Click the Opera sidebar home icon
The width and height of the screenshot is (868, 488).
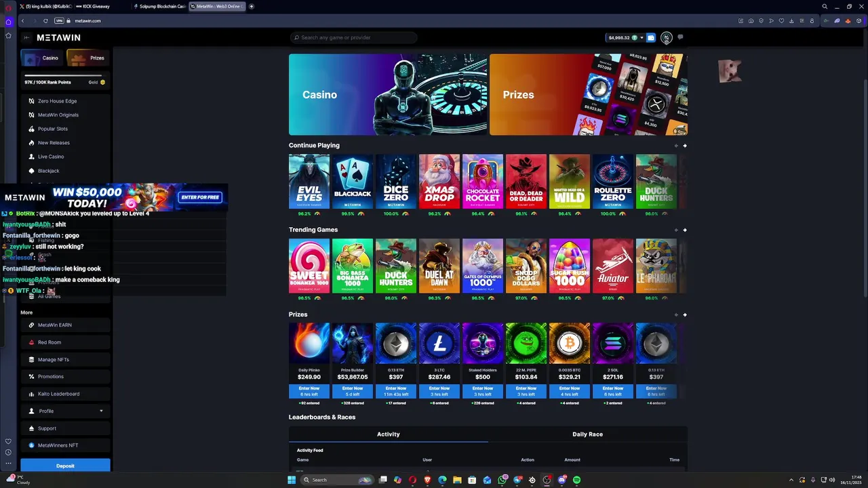(x=8, y=22)
